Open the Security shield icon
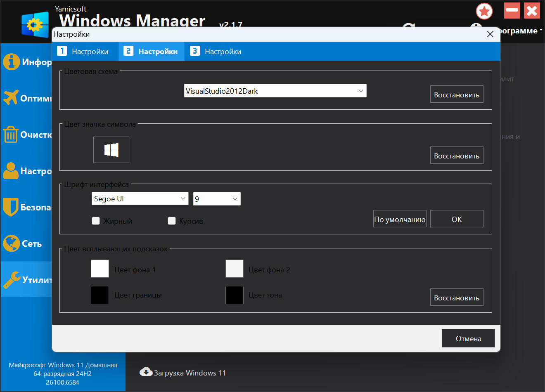This screenshot has height=392, width=545. [11, 207]
